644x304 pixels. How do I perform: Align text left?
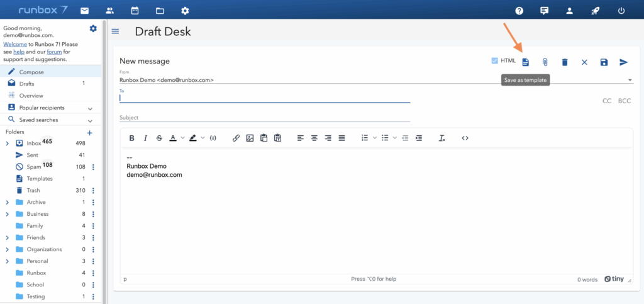(301, 138)
